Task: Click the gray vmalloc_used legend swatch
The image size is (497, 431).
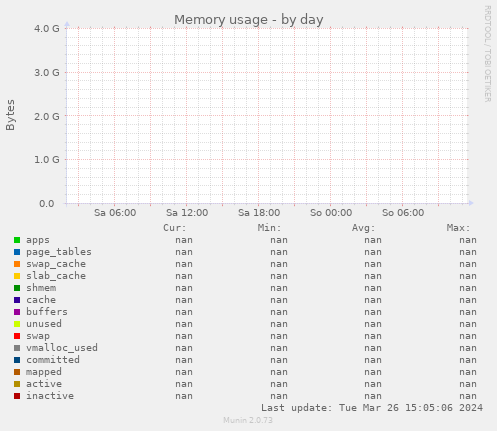Action: click(x=17, y=348)
